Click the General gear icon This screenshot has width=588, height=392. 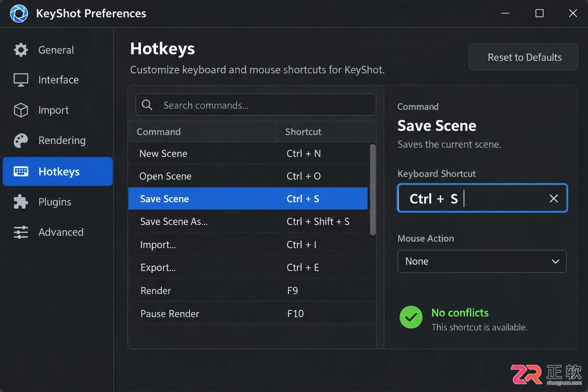[x=21, y=50]
